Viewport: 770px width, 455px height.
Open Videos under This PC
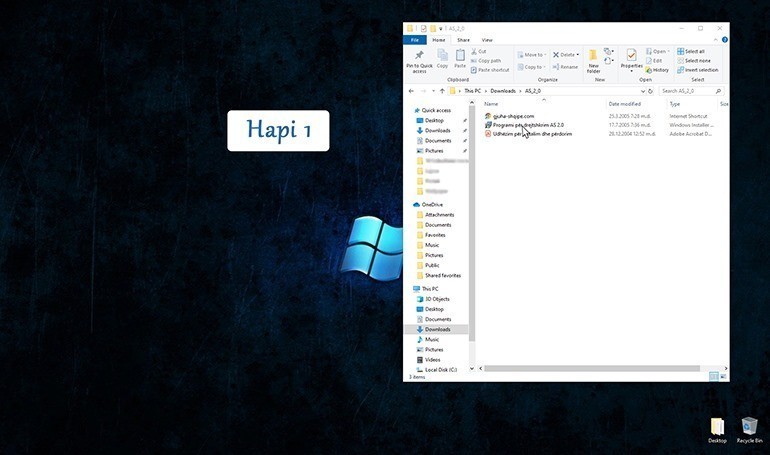point(429,360)
